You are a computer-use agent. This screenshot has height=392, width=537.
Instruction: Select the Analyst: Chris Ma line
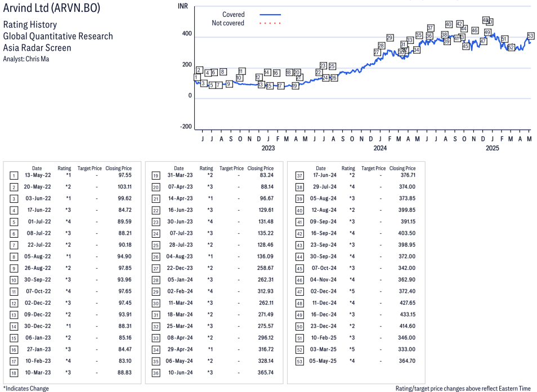point(26,59)
